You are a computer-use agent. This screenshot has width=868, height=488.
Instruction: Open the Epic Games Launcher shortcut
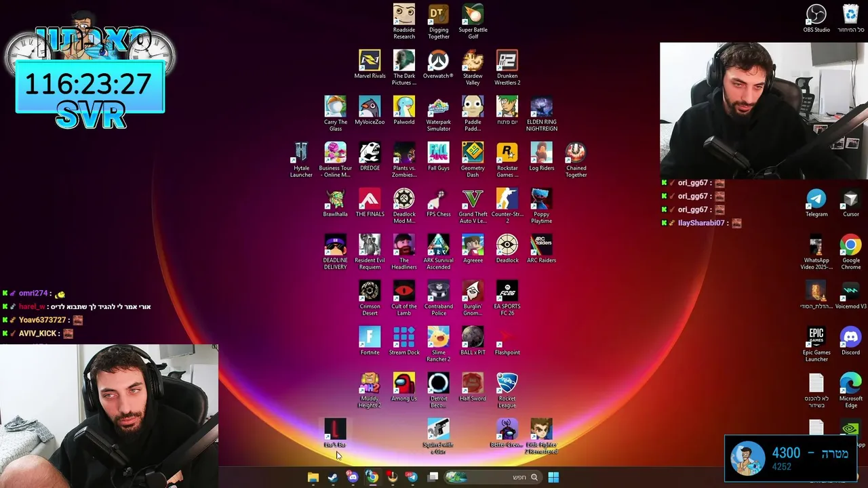point(816,344)
